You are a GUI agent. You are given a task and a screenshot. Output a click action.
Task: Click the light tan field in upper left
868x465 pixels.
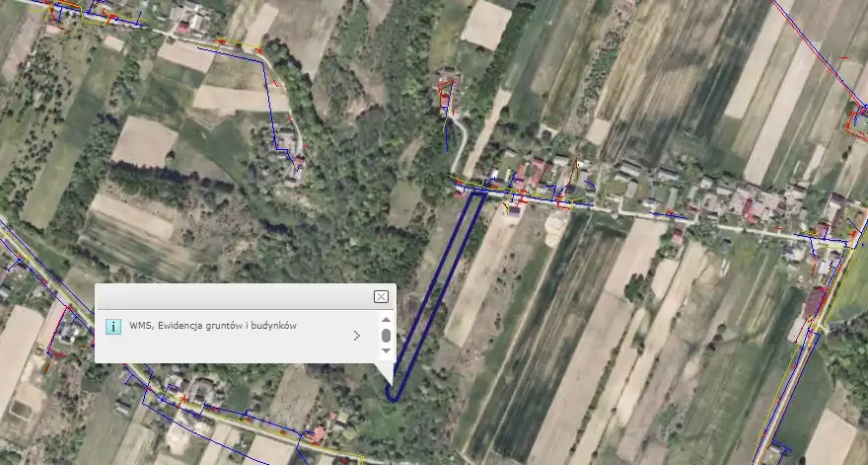[144, 142]
